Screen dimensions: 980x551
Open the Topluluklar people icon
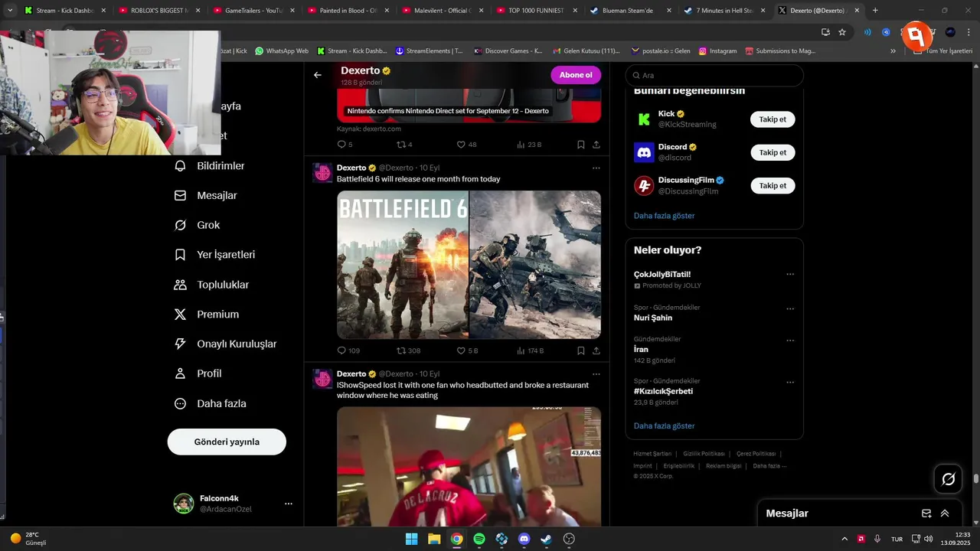(x=181, y=285)
